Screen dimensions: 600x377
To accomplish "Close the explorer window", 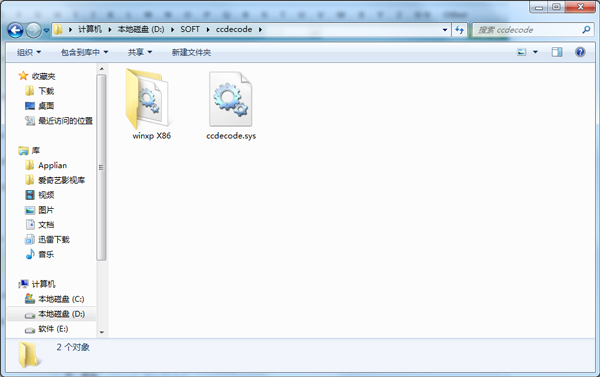I will [x=580, y=7].
